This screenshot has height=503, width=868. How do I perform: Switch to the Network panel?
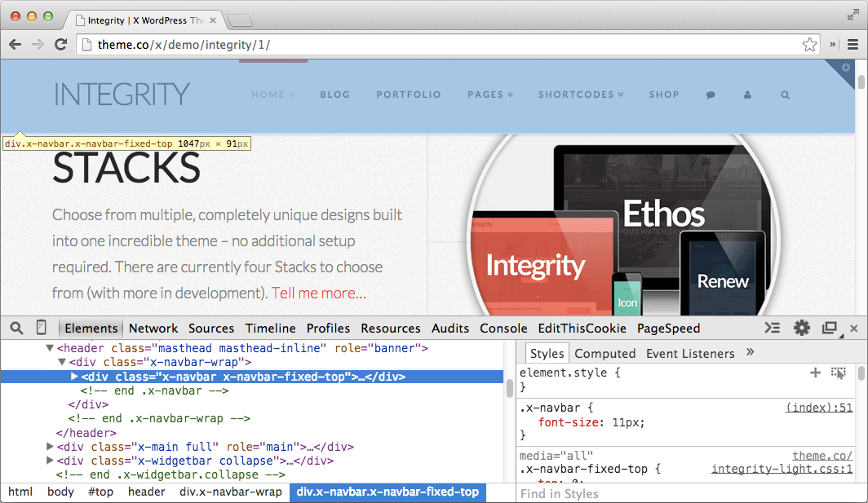coord(153,329)
